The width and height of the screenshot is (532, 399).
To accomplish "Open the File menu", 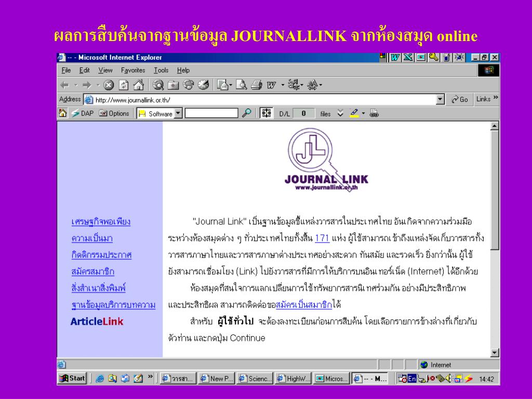I will 66,70.
